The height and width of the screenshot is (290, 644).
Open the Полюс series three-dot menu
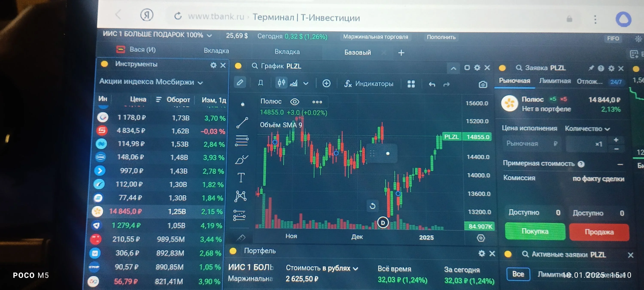pos(317,102)
